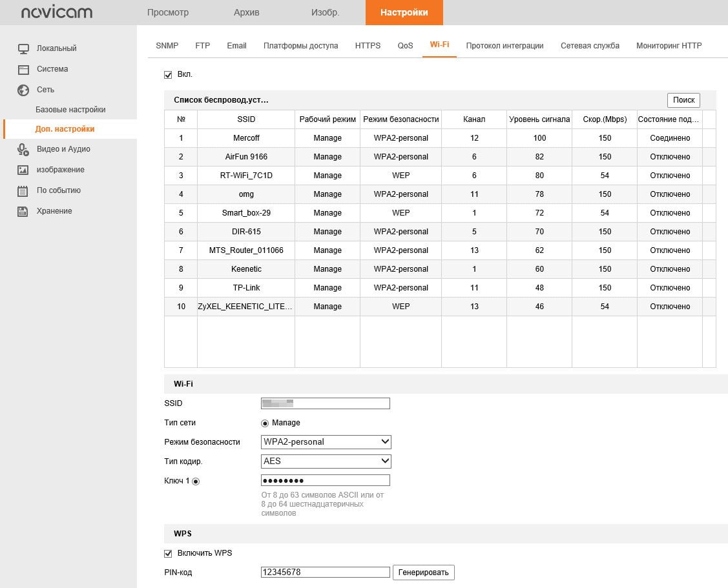
Task: Click the Видео и Аудио microphone icon
Action: tap(23, 150)
